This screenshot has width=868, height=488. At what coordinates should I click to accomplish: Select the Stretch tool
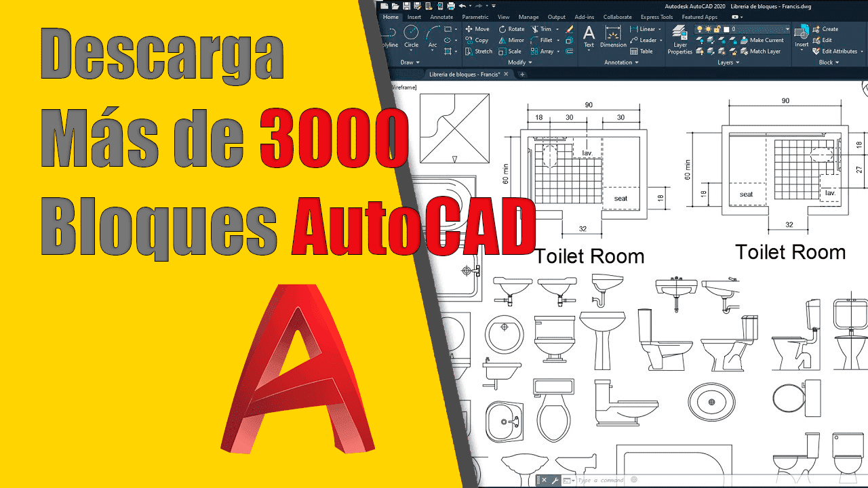click(479, 51)
